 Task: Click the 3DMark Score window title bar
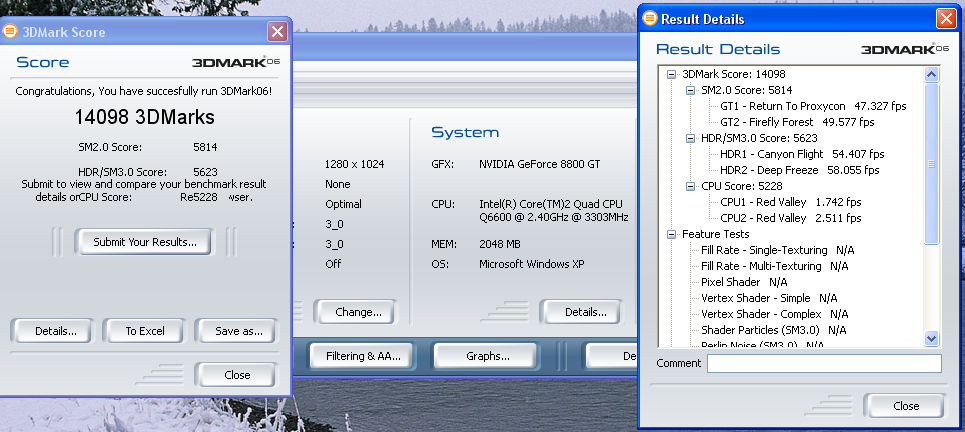(x=145, y=31)
